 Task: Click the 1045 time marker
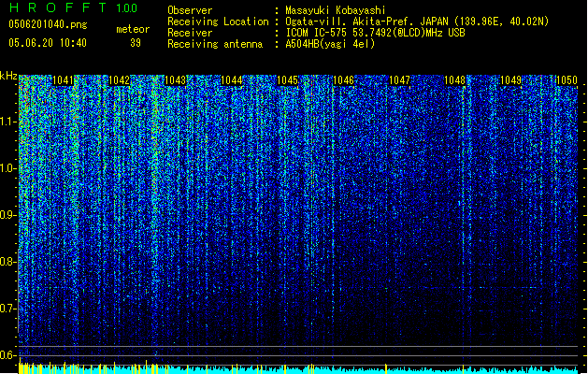coord(287,80)
